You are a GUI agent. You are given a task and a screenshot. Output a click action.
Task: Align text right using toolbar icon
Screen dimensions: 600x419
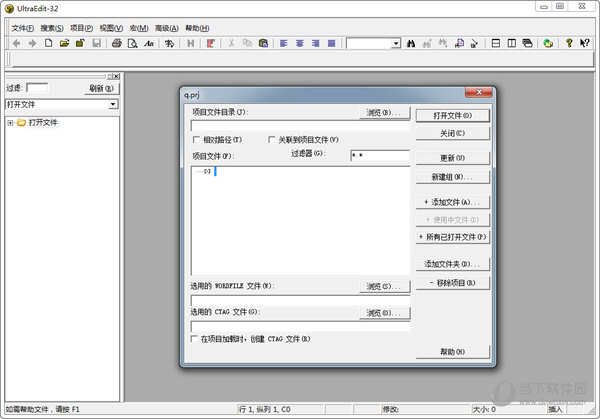[x=316, y=43]
